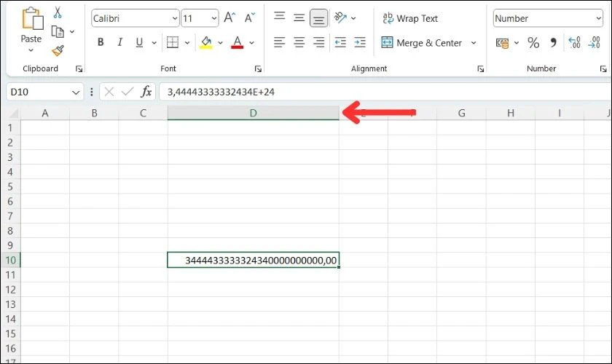Cancel formula entry with X icon
Screen dimensions: 612x364
[109, 92]
